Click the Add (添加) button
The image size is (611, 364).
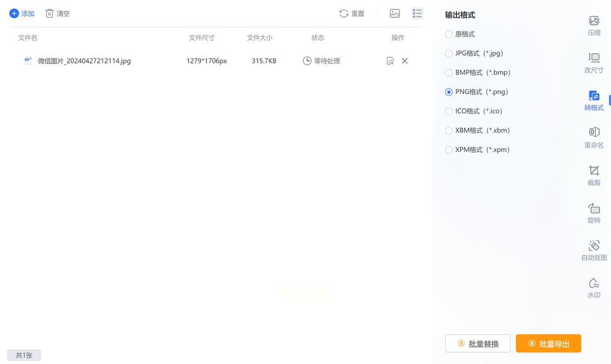coord(22,14)
